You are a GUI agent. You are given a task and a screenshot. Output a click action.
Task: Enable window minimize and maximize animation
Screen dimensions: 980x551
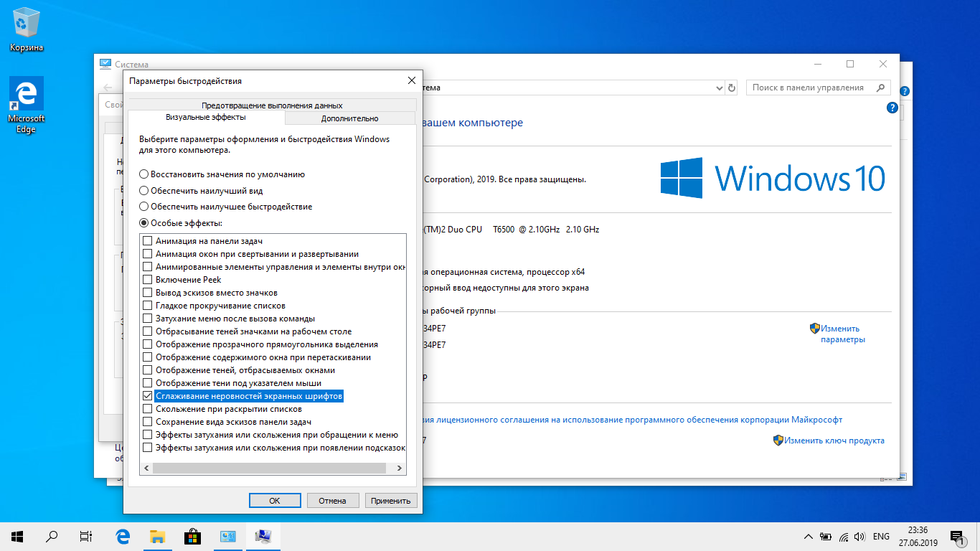148,254
